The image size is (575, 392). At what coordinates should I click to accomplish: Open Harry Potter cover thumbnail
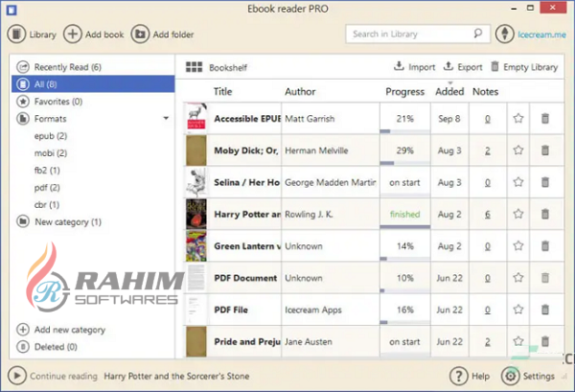(196, 214)
